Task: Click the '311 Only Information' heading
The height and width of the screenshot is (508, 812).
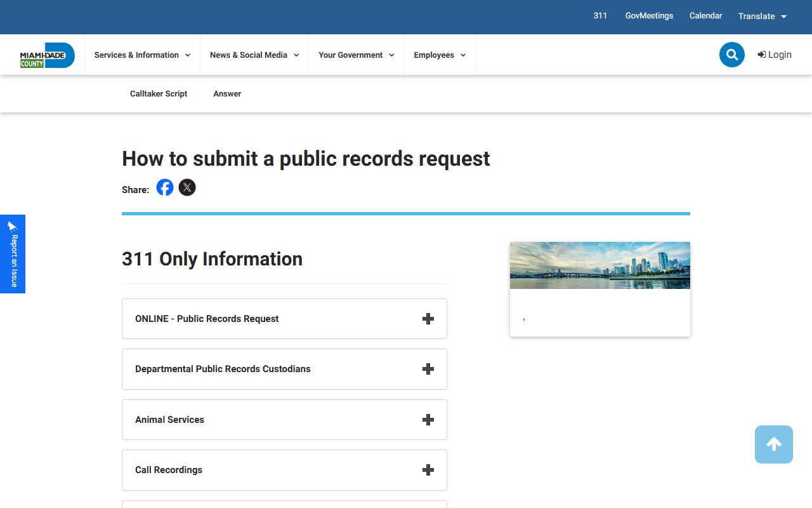Action: click(212, 259)
